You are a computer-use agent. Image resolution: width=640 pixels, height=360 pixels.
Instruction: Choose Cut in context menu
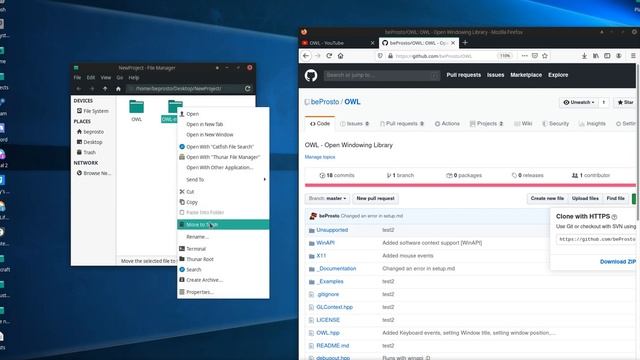(223, 192)
